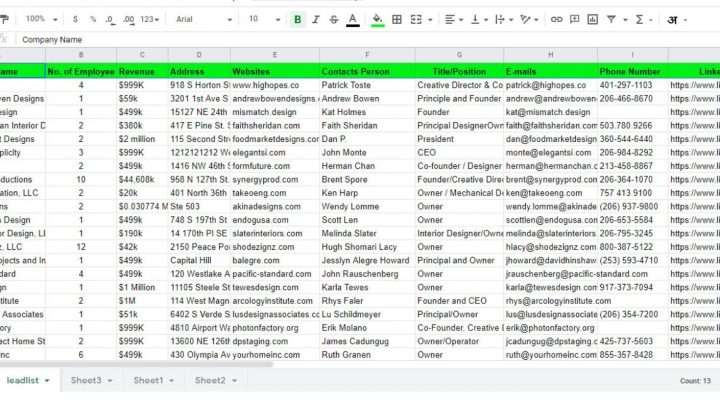This screenshot has height=405, width=720.
Task: Expand the font size dropdown
Action: 258,19
